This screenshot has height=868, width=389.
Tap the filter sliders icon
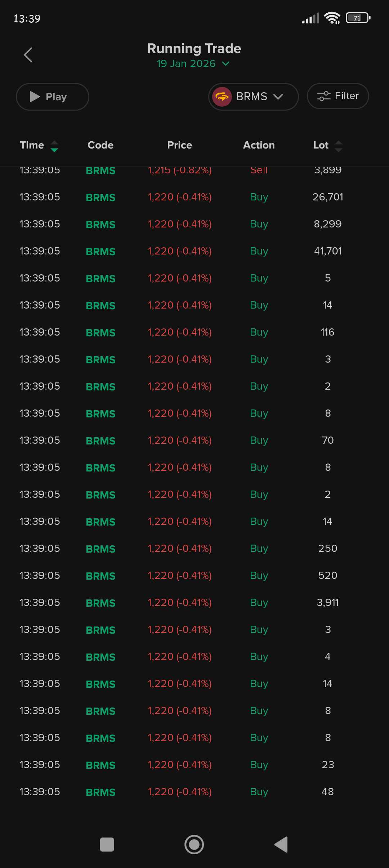[x=323, y=96]
